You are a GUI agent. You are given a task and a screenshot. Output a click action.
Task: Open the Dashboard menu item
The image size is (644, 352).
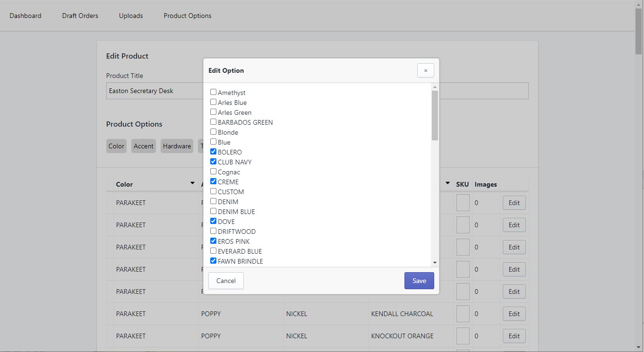26,16
